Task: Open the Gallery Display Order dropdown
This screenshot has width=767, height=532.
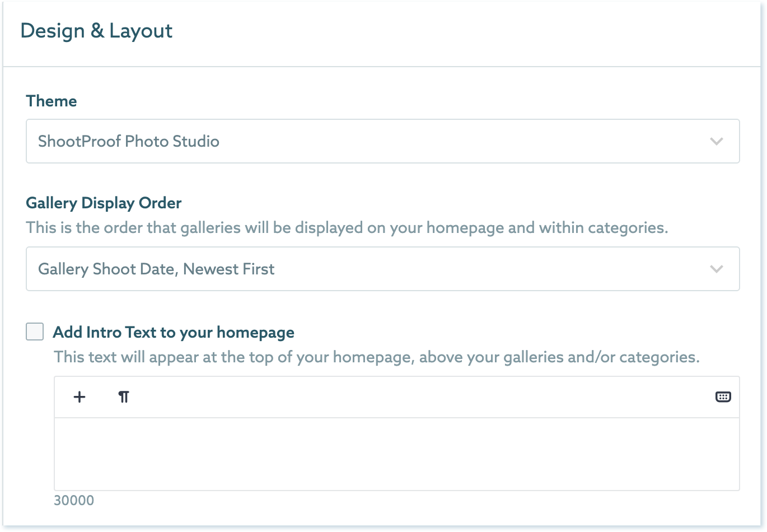Action: 382,269
